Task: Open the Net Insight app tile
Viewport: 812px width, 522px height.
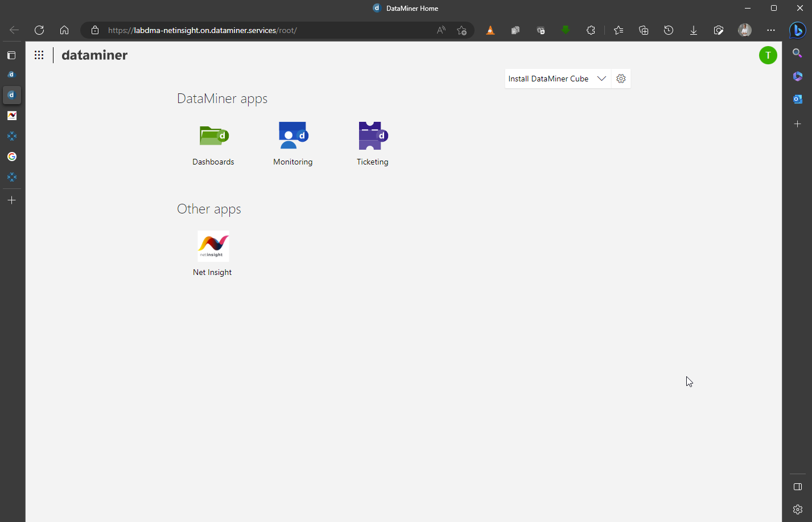Action: pos(213,254)
